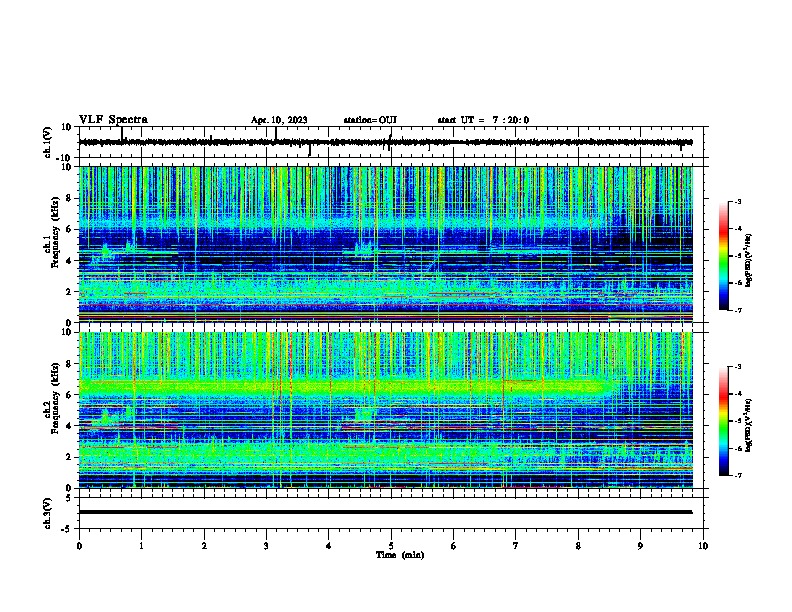Viewport: 792px width, 612px height.
Task: Click the 'Time (min)' axis label
Action: [400, 555]
